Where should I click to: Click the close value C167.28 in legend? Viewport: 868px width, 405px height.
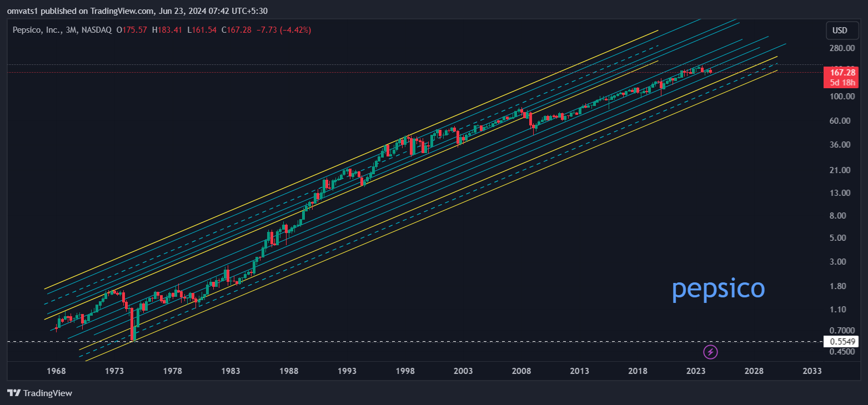tap(236, 30)
